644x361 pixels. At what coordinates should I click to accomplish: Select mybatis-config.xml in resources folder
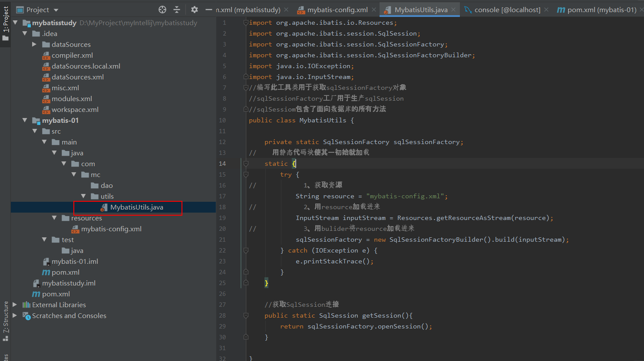[111, 229]
